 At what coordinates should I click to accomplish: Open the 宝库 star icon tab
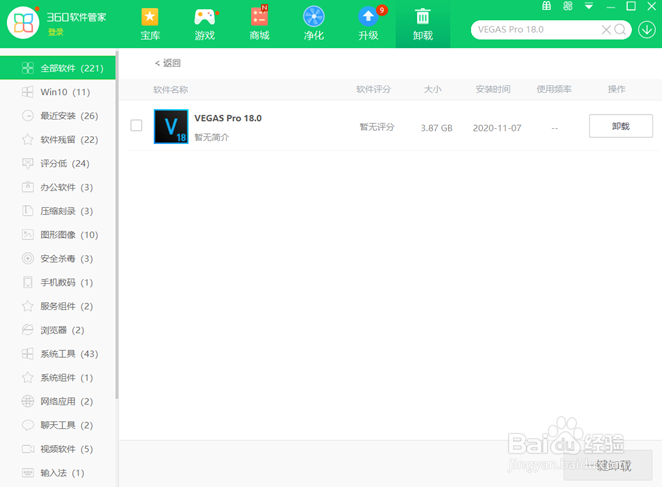tap(150, 24)
